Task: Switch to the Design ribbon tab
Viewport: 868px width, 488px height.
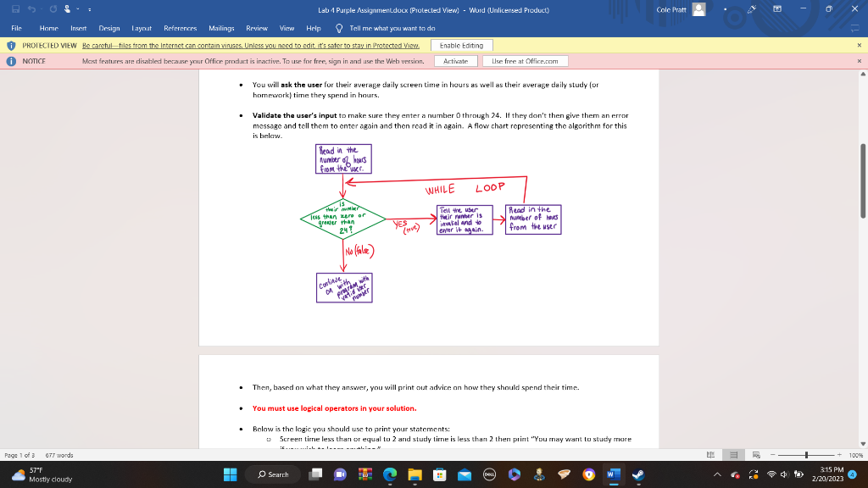Action: (x=108, y=28)
